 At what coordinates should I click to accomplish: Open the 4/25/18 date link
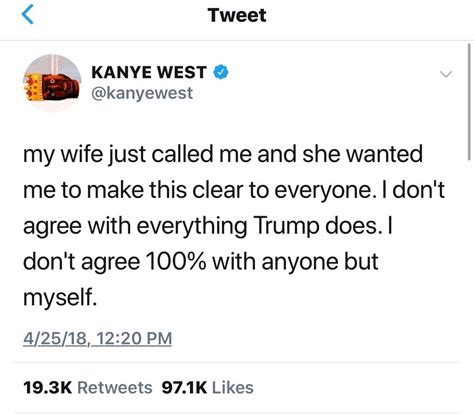click(55, 338)
